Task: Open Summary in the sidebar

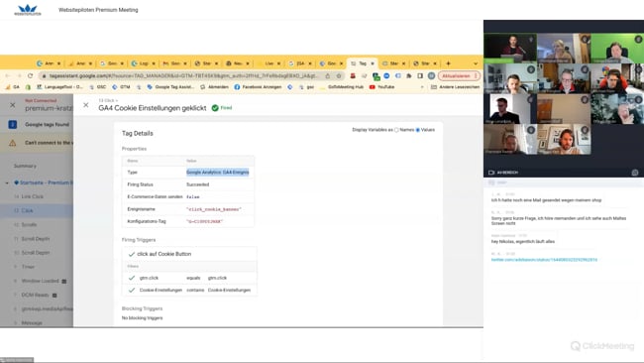Action: 25,166
